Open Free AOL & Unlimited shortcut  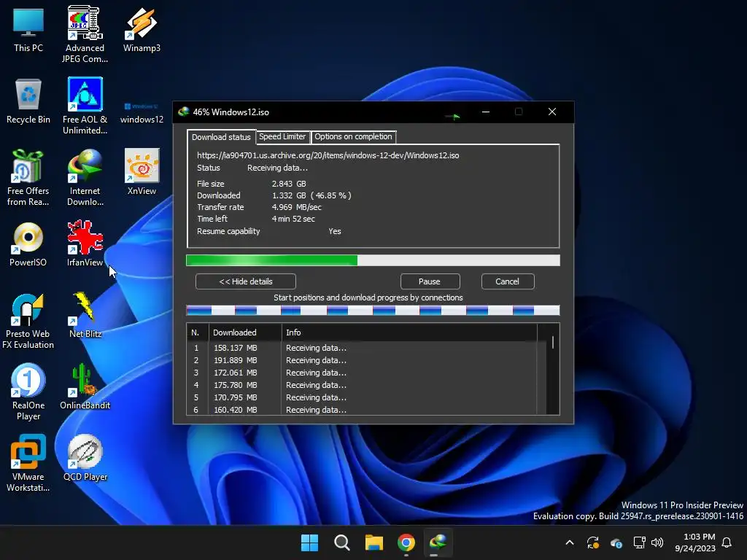85,106
